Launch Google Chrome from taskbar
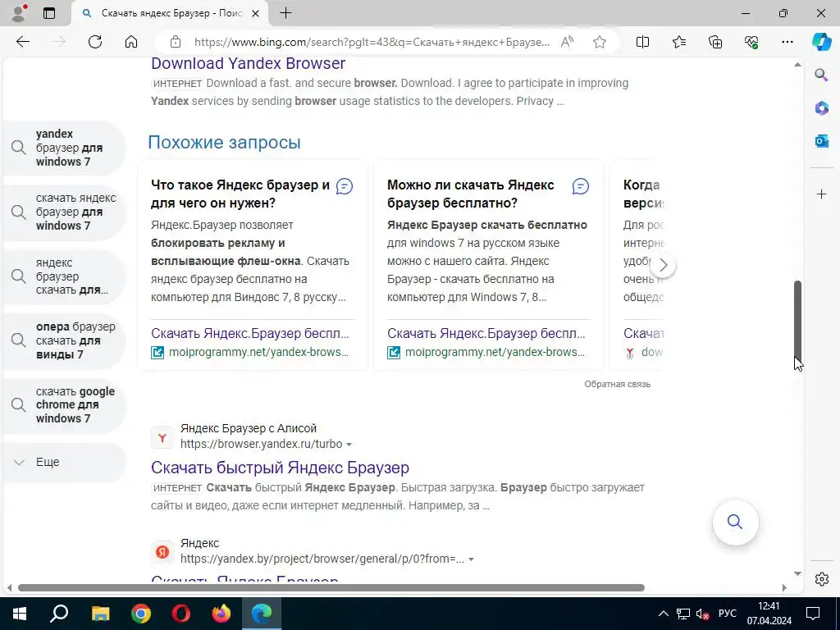This screenshot has height=630, width=840. [140, 614]
